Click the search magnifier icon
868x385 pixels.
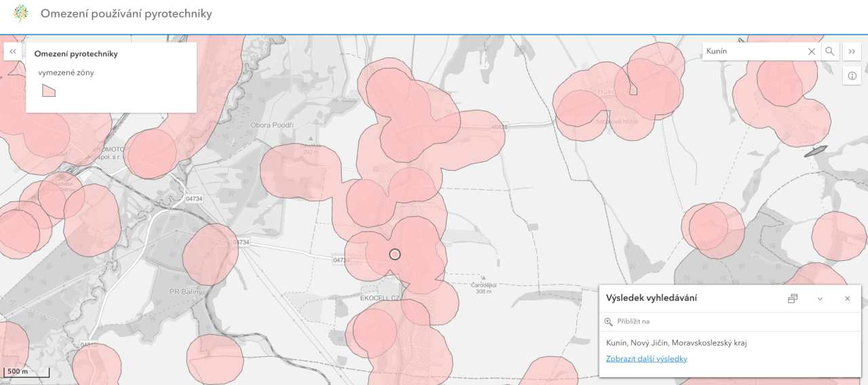(x=829, y=52)
